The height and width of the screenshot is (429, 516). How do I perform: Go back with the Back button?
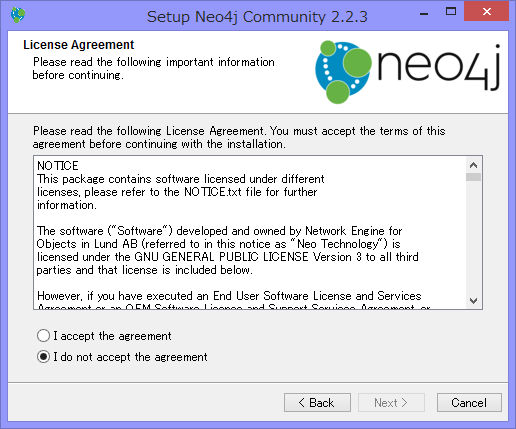317,403
